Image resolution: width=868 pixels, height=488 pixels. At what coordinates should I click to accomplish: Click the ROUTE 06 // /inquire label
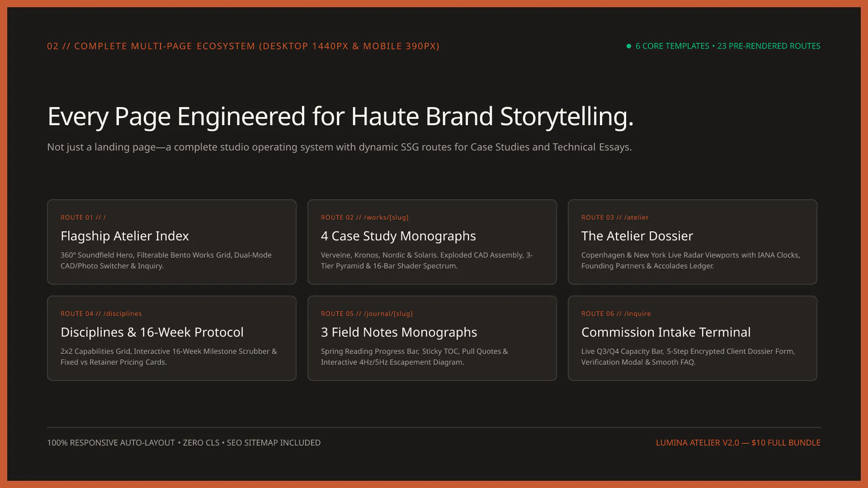coord(616,314)
